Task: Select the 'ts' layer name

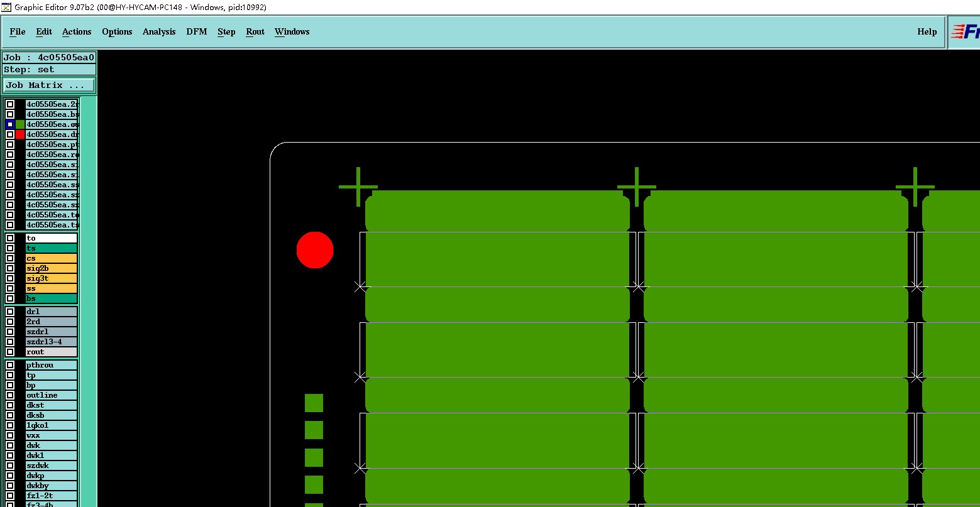Action: tap(52, 248)
